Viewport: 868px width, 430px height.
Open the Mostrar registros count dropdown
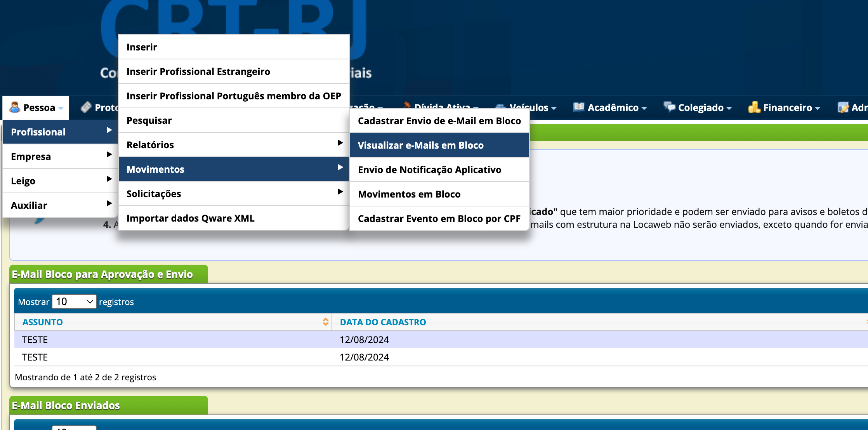click(x=74, y=302)
